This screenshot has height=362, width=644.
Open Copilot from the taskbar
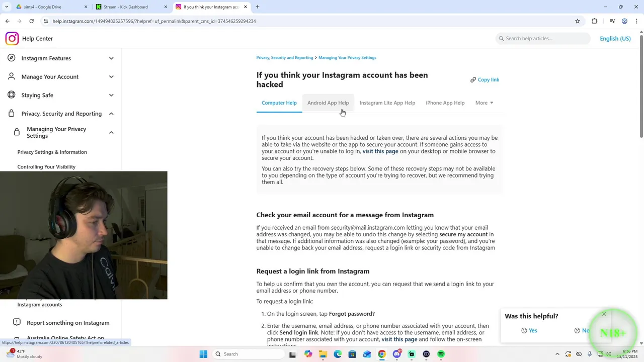click(x=308, y=354)
